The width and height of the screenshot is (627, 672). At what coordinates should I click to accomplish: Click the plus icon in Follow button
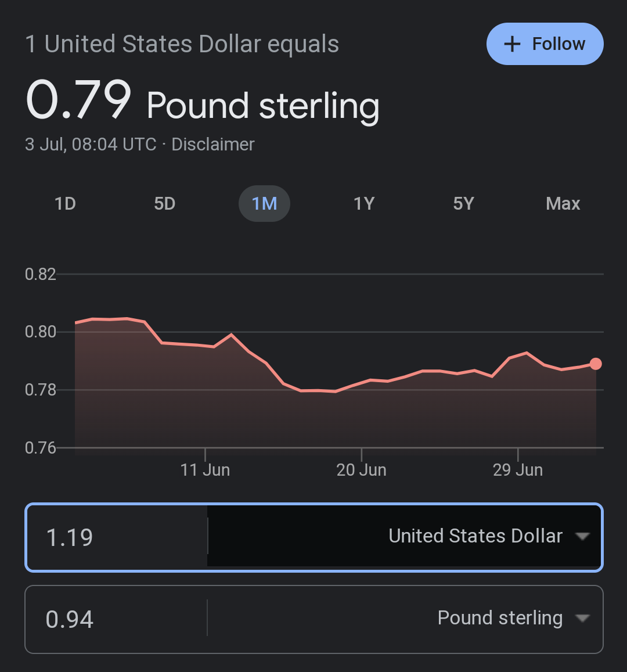point(512,44)
